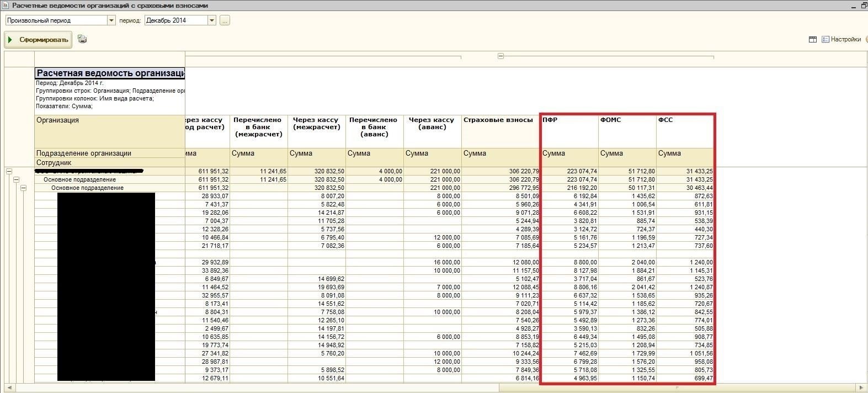The height and width of the screenshot is (393, 868).
Task: Select the cell showing 8 007,20
Action: (x=317, y=197)
